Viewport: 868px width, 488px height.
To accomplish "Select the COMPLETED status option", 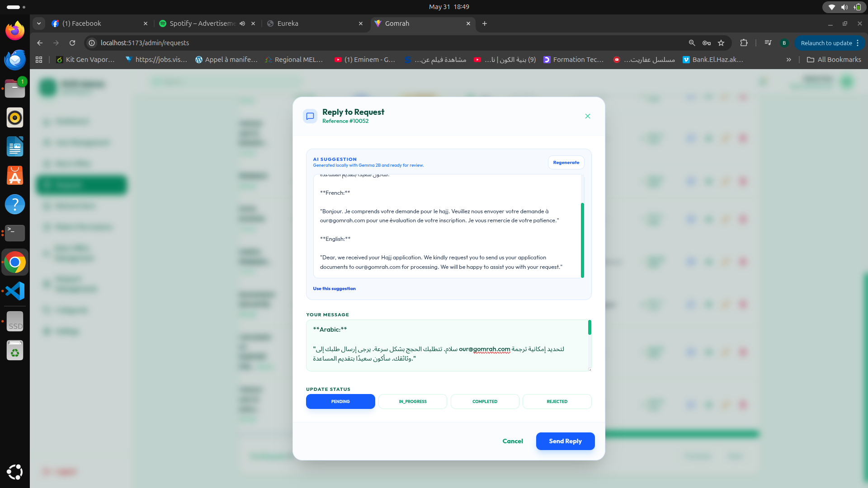I will 485,401.
